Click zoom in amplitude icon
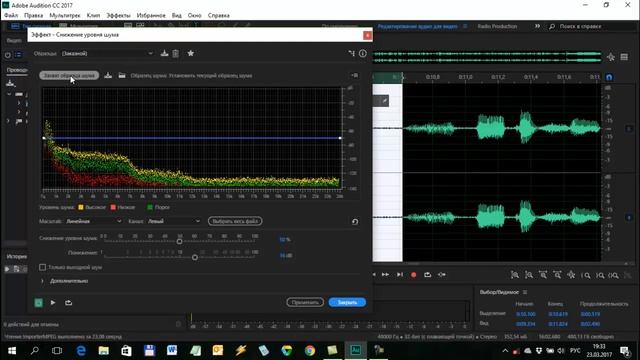Screen dimensions: 640x360 tap(515, 275)
